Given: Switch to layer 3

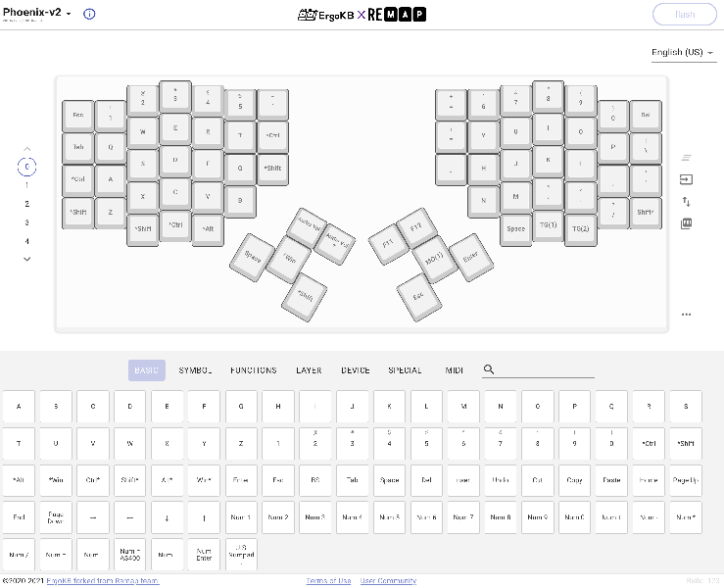Looking at the screenshot, I should tap(26, 222).
